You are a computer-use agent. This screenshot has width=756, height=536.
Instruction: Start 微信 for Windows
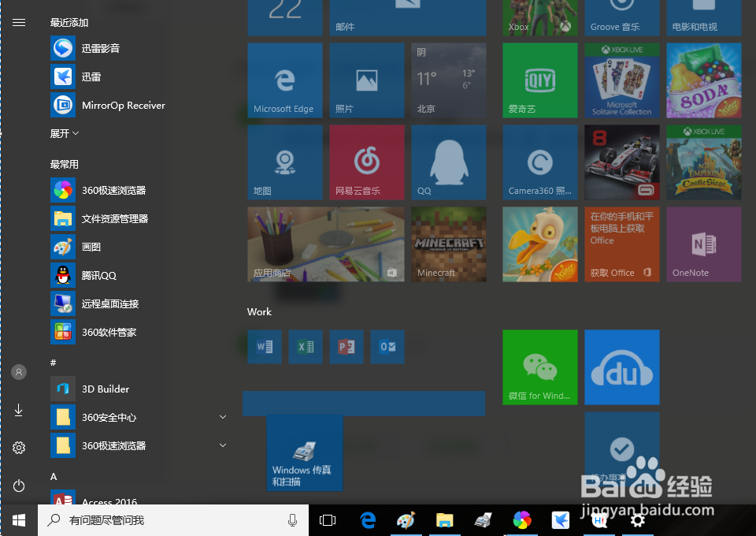539,367
